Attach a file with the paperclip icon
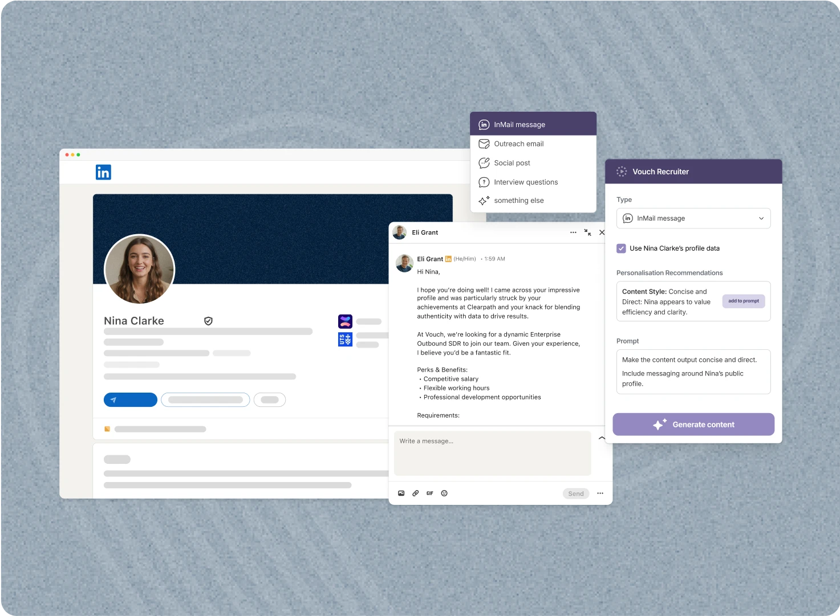This screenshot has height=616, width=840. click(x=416, y=493)
